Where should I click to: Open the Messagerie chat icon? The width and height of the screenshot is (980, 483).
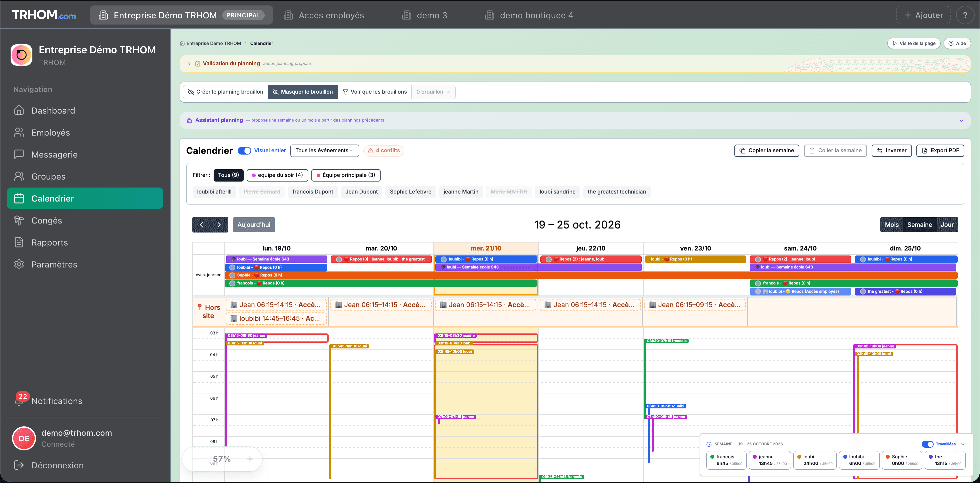coord(19,155)
